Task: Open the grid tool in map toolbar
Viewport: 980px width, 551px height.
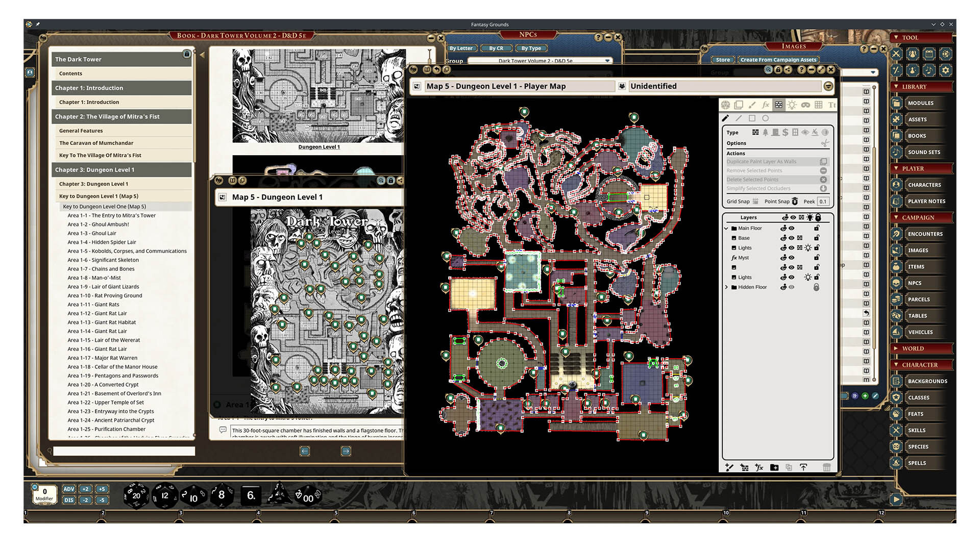Action: (x=818, y=105)
